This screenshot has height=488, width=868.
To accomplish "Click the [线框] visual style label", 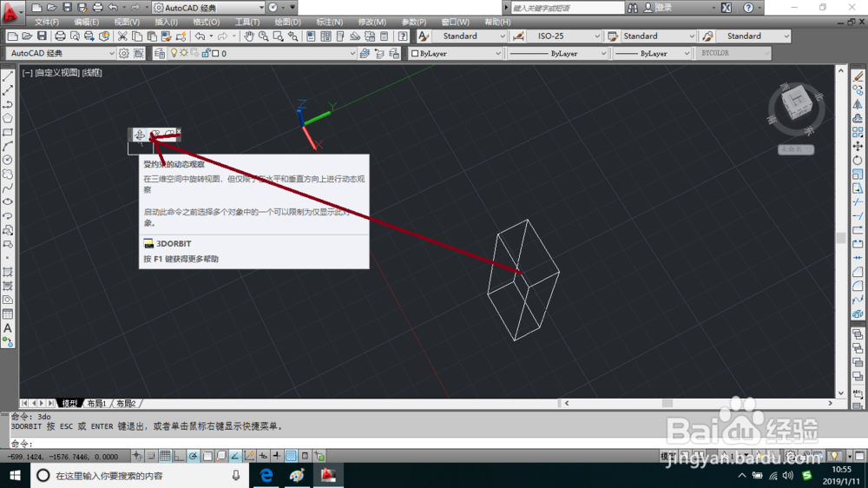I will pos(93,73).
